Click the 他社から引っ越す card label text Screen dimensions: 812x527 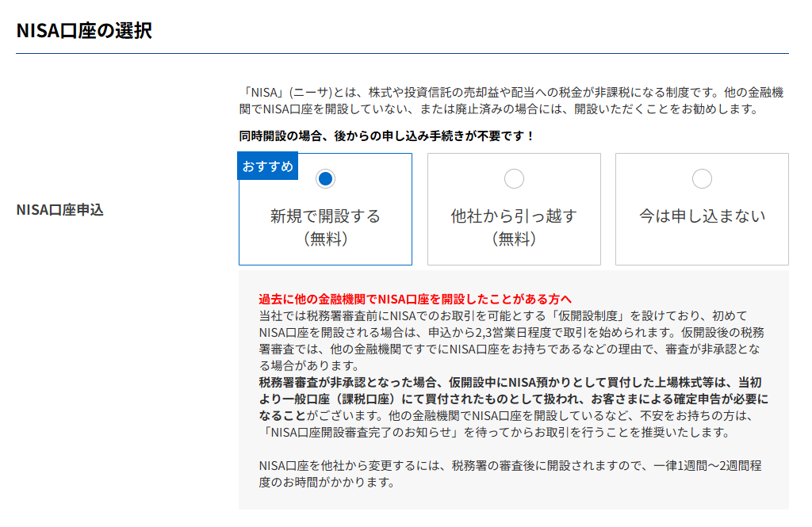point(514,216)
